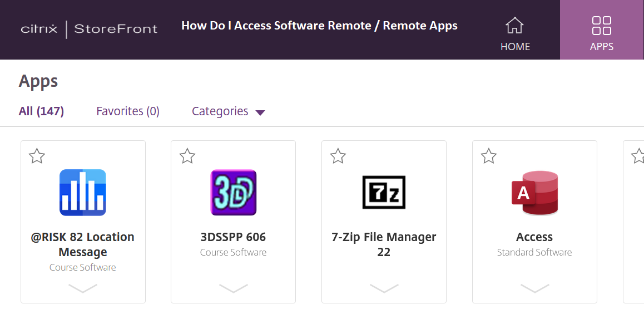
Task: Click the Citrix StoreFront logo
Action: [x=89, y=29]
